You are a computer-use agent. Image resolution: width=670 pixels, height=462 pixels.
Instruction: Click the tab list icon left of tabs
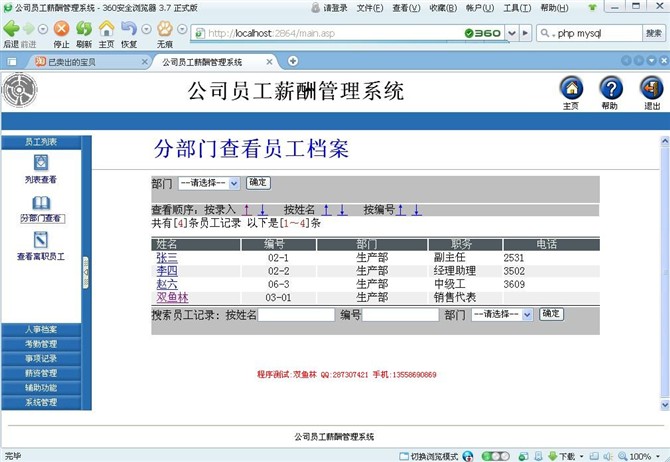(12, 62)
